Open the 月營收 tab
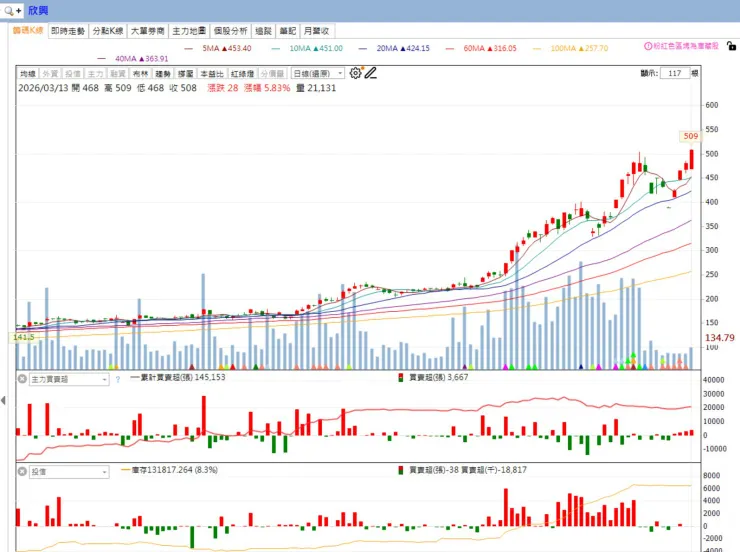The height and width of the screenshot is (552, 740). tap(317, 31)
